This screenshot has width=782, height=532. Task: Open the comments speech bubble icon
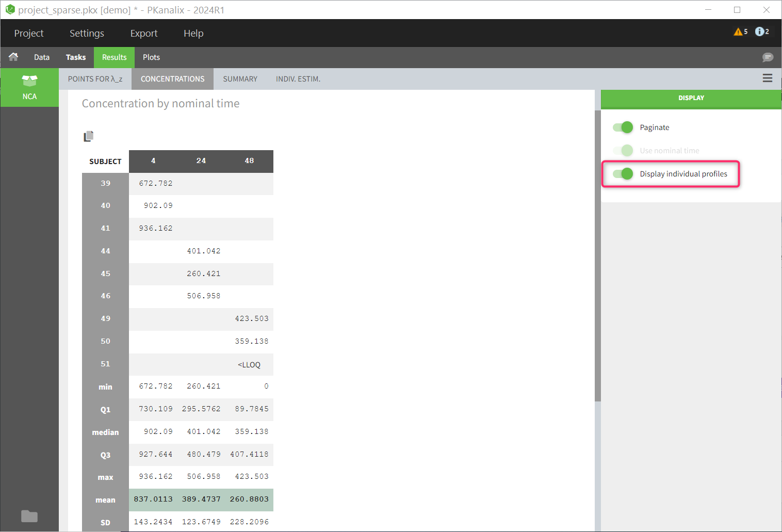pos(768,57)
